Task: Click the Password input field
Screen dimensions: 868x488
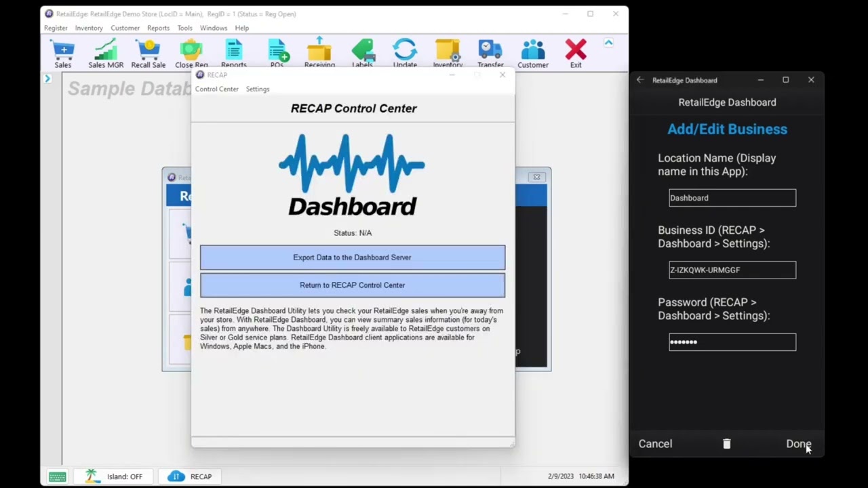Action: coord(732,342)
